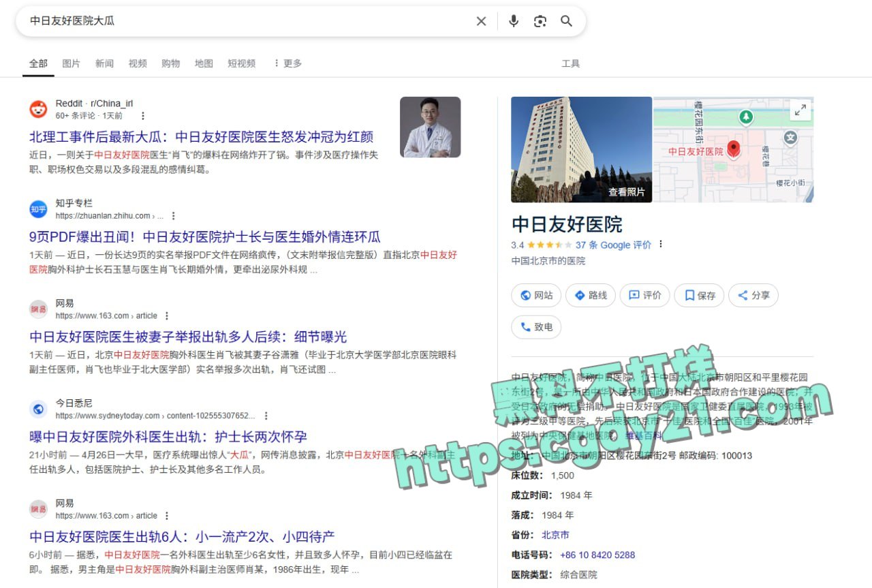872x588 pixels.
Task: Open the 维基百科 source link
Action: pyautogui.click(x=644, y=435)
